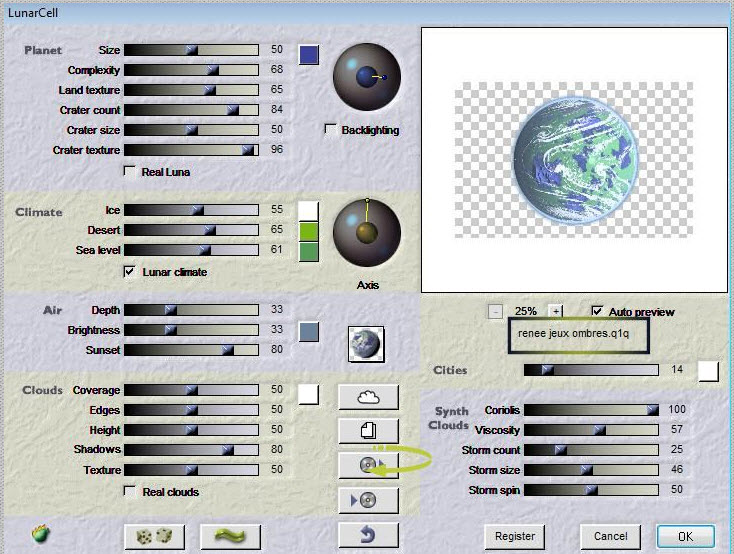This screenshot has height=554, width=734.
Task: Click the Viscosity slider
Action: point(591,430)
